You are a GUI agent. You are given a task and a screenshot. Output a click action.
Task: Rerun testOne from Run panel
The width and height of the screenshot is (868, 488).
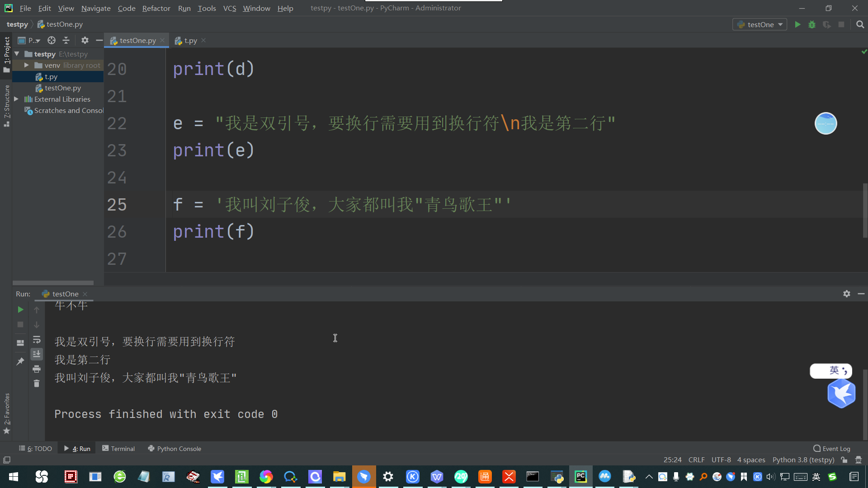20,310
